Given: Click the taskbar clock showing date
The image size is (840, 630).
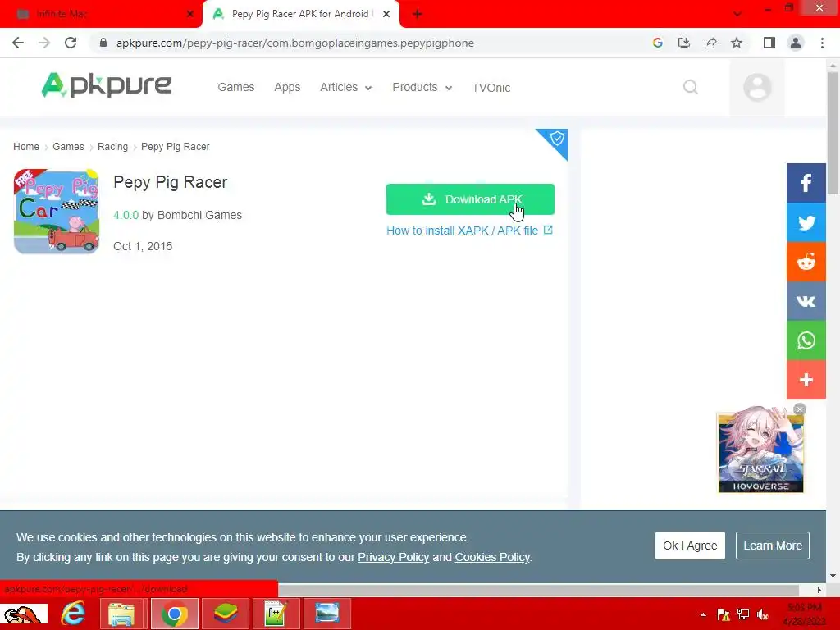Looking at the screenshot, I should pyautogui.click(x=805, y=614).
